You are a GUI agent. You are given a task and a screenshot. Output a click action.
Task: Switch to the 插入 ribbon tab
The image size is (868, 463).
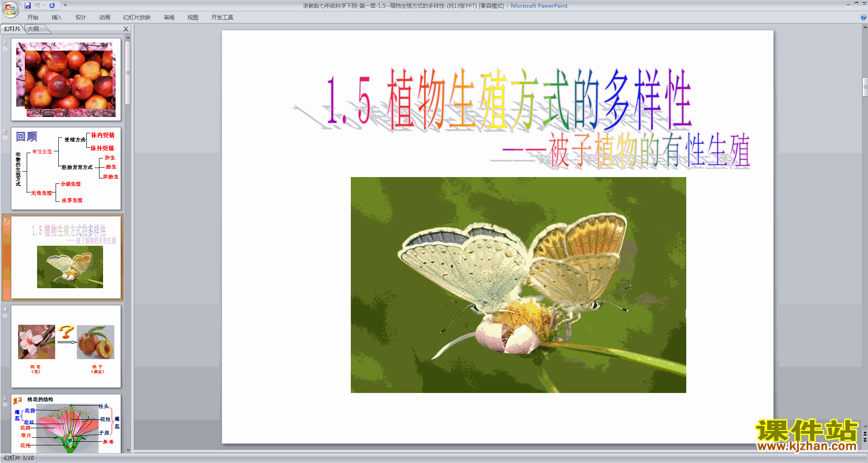(57, 18)
